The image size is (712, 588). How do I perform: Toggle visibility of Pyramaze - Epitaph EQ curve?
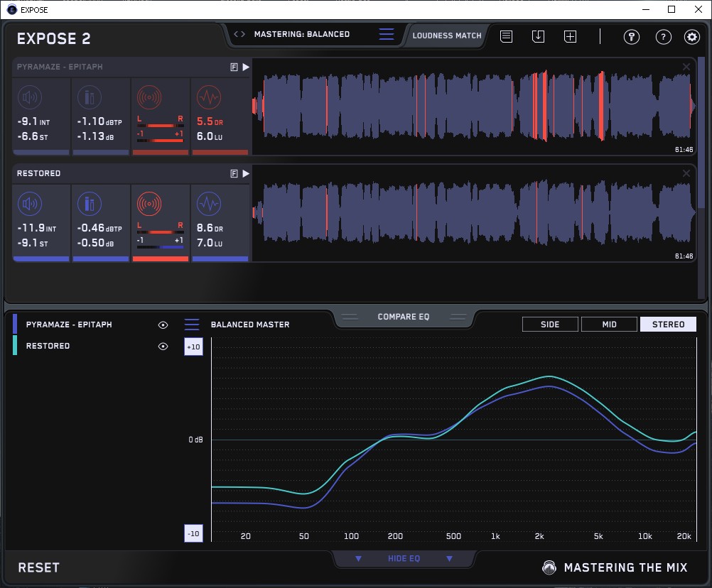click(163, 325)
